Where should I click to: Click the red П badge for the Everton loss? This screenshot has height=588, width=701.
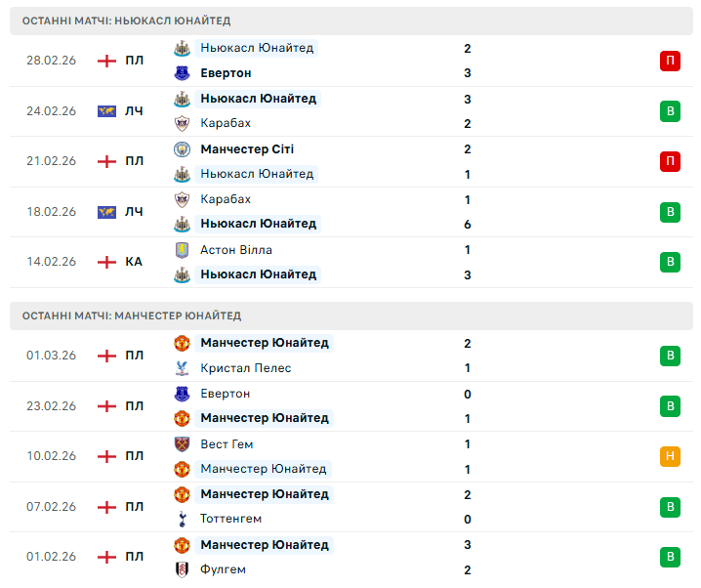click(670, 61)
